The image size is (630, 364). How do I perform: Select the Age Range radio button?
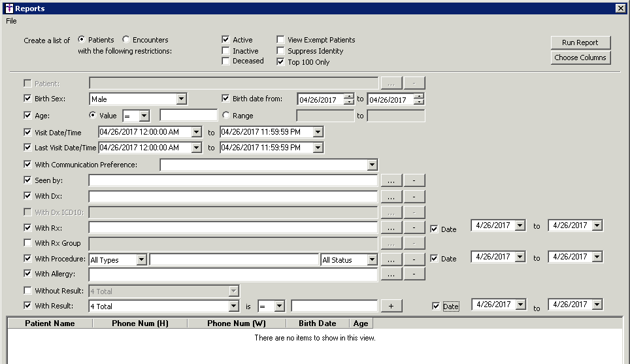click(226, 115)
